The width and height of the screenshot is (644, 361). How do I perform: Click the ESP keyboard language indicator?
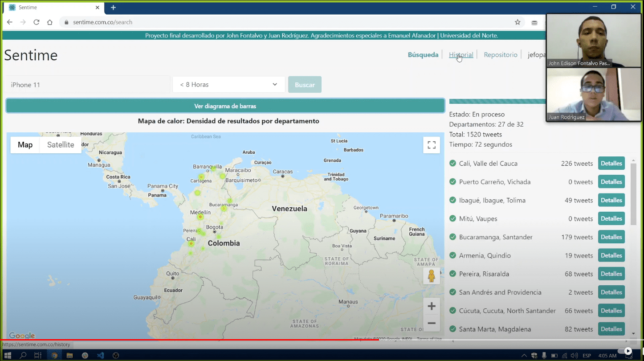click(587, 356)
